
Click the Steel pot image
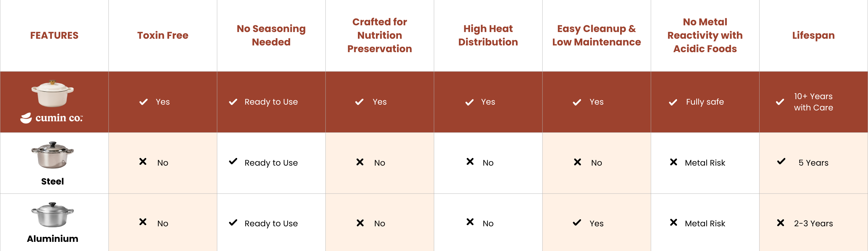tap(53, 155)
